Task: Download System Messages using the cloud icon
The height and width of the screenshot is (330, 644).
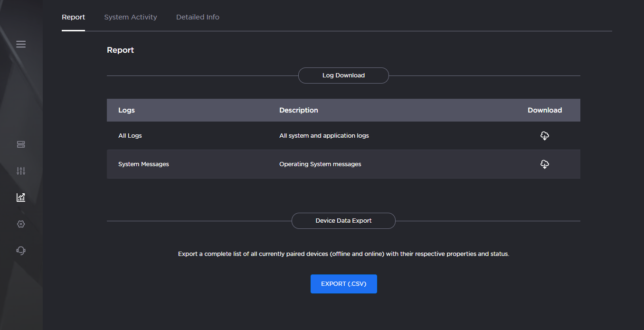Action: (545, 164)
